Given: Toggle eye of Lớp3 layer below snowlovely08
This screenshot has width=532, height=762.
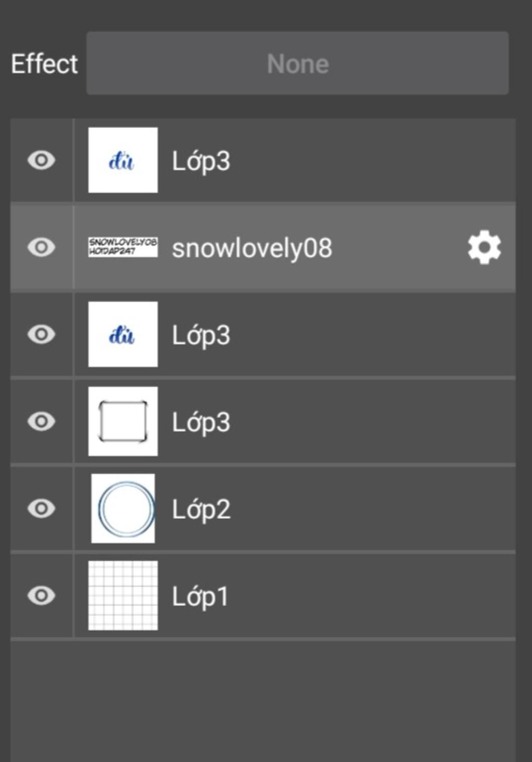Looking at the screenshot, I should 42,334.
